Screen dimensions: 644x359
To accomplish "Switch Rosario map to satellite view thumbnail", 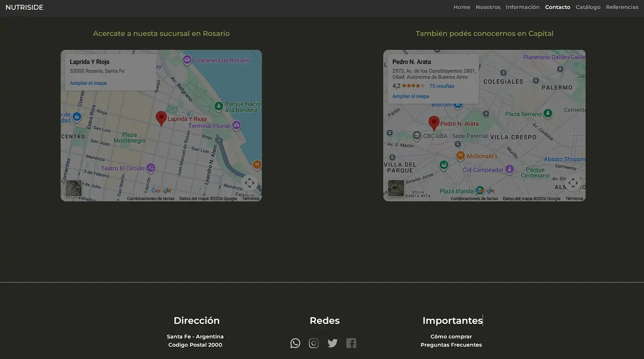I will coord(73,188).
